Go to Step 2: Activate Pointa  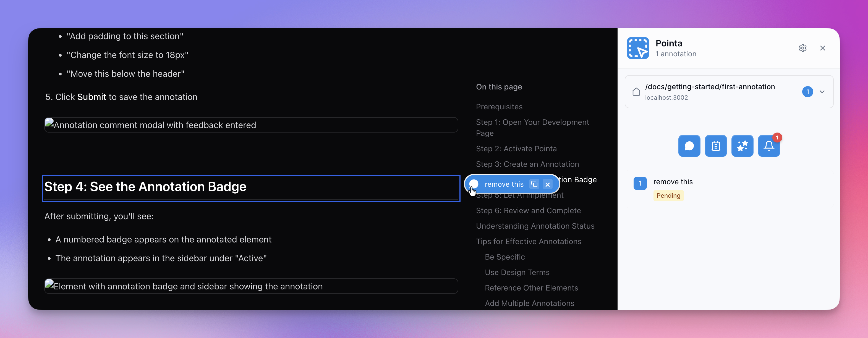516,149
